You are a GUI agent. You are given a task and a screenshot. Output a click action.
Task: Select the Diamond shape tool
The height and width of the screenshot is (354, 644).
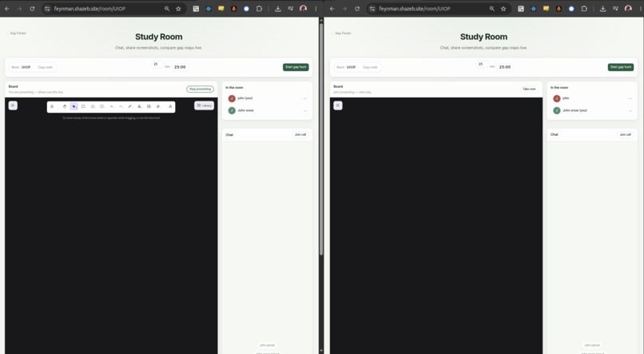93,106
